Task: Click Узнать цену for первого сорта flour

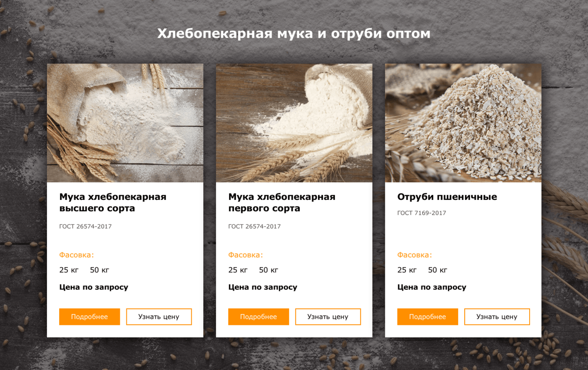Action: coord(328,317)
